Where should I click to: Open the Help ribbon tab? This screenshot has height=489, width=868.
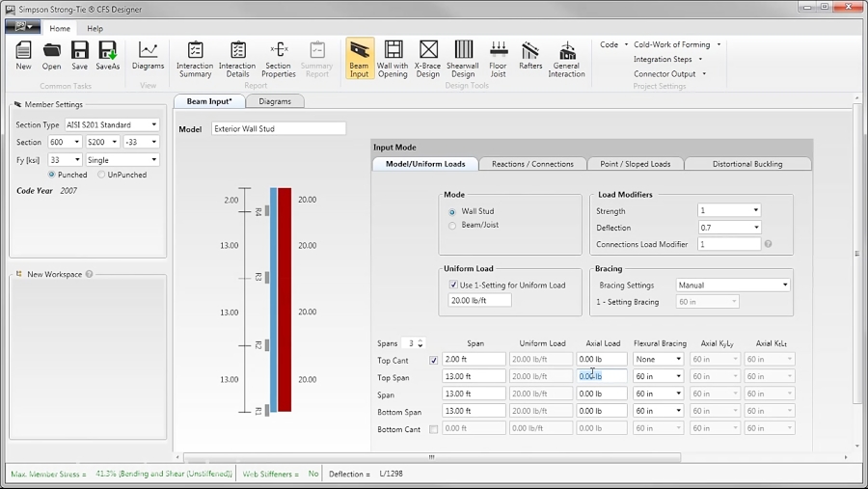click(x=95, y=29)
